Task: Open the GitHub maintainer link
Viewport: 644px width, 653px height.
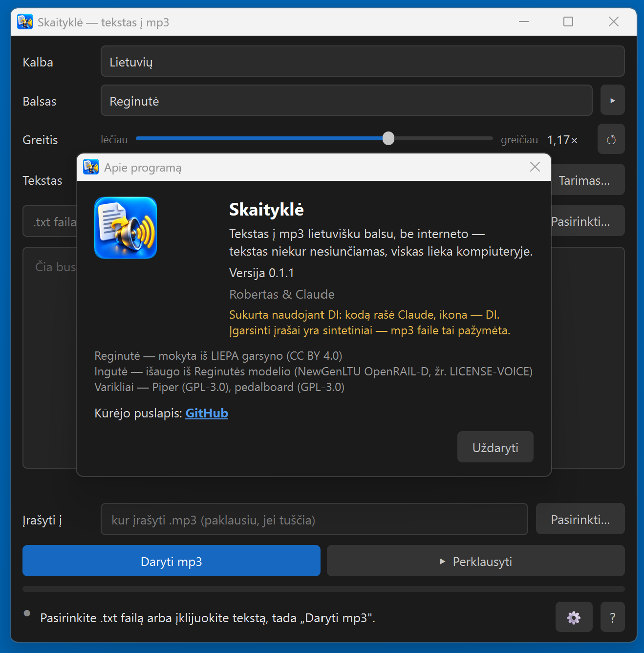Action: point(207,414)
